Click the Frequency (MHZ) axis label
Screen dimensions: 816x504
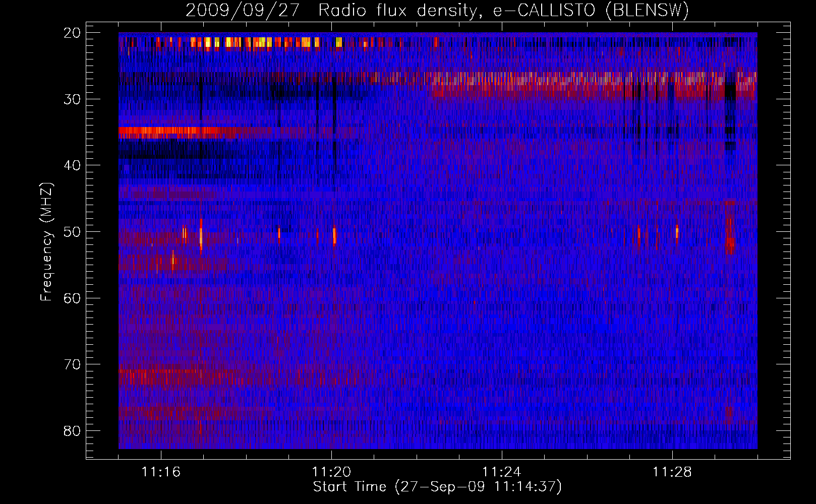pyautogui.click(x=46, y=242)
